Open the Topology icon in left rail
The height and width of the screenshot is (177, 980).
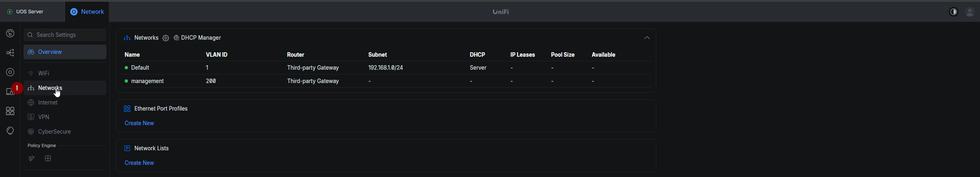pos(10,53)
